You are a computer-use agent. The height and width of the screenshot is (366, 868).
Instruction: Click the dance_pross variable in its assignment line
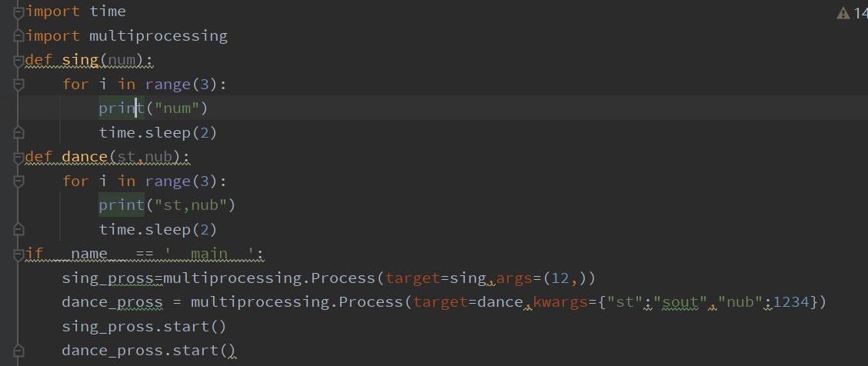tap(112, 302)
